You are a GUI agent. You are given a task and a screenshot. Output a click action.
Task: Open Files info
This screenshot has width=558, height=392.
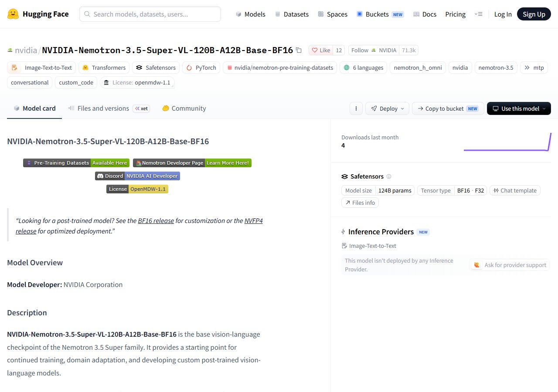[x=360, y=203]
